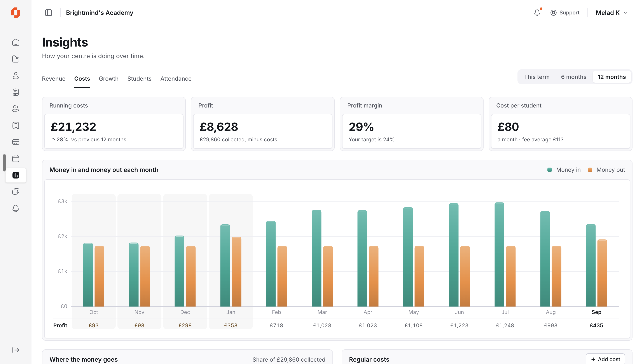Click the Brightmind's Academy title
This screenshot has width=643, height=364.
tap(100, 13)
